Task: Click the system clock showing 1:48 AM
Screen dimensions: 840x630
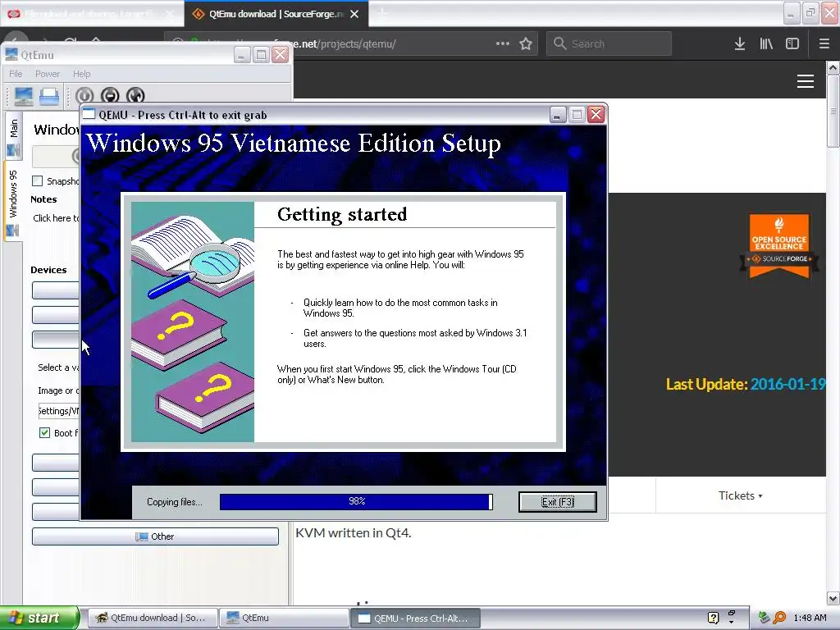Action: [x=810, y=618]
